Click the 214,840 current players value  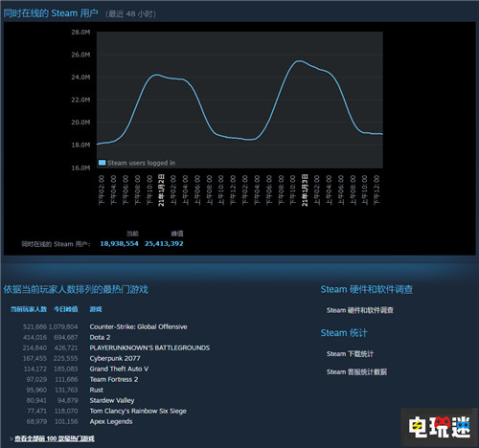click(x=34, y=347)
